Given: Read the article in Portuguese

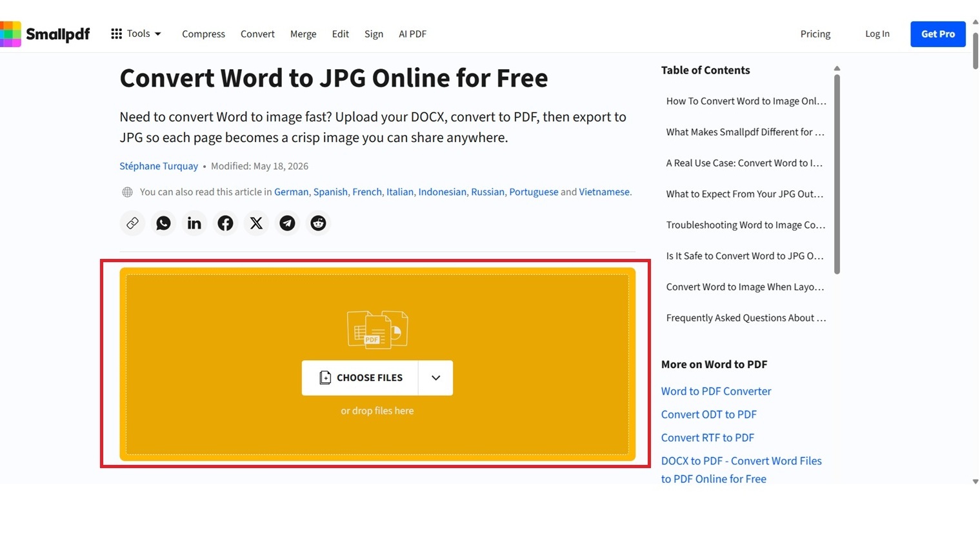Looking at the screenshot, I should click(534, 192).
